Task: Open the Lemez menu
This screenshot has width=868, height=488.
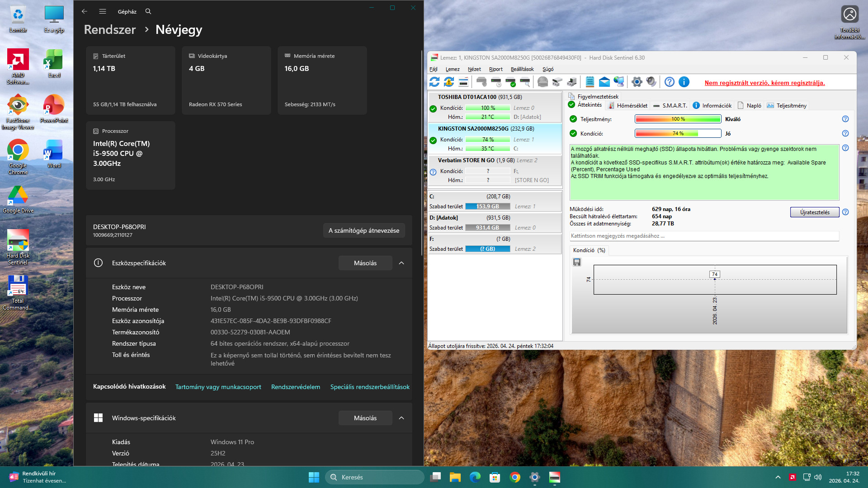Action: (452, 69)
